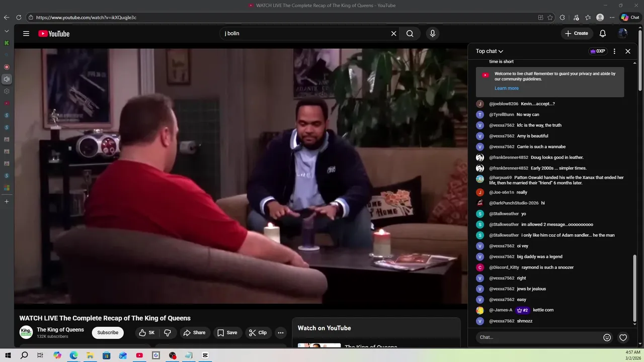Screen dimensions: 644x362
Task: Open the settings gear vertical tab
Action: tap(7, 91)
